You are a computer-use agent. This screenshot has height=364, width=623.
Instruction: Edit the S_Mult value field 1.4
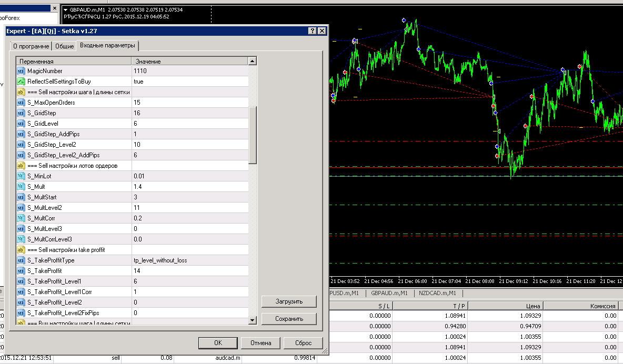tap(190, 187)
